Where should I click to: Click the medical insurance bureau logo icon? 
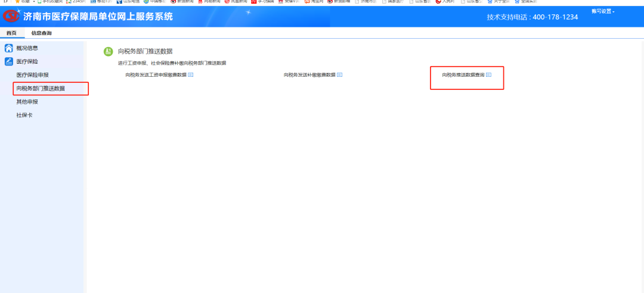pos(11,17)
